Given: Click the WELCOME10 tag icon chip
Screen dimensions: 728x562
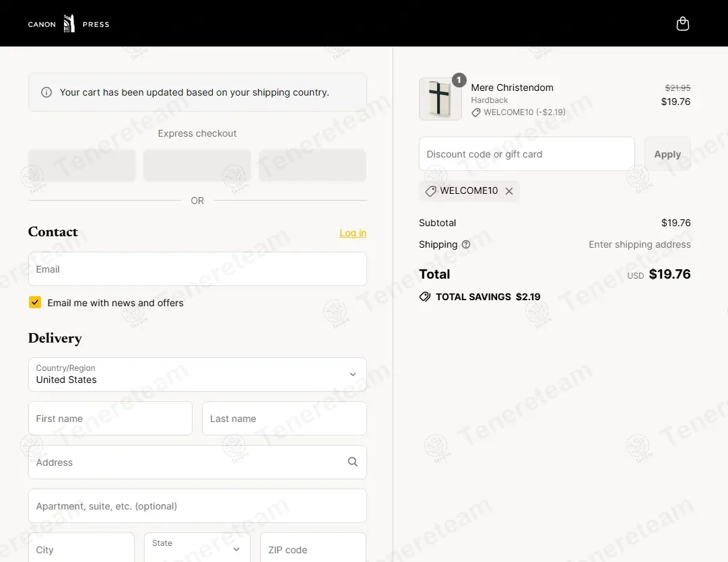Looking at the screenshot, I should (431, 191).
